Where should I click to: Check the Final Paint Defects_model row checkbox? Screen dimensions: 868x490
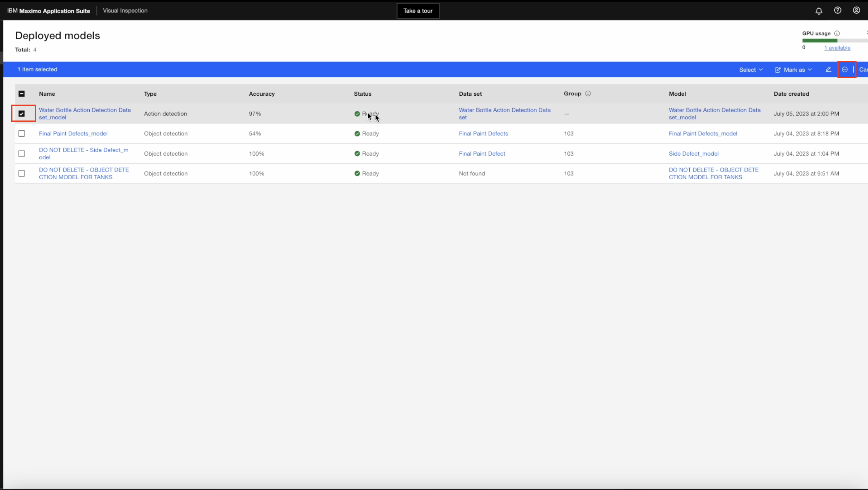22,133
